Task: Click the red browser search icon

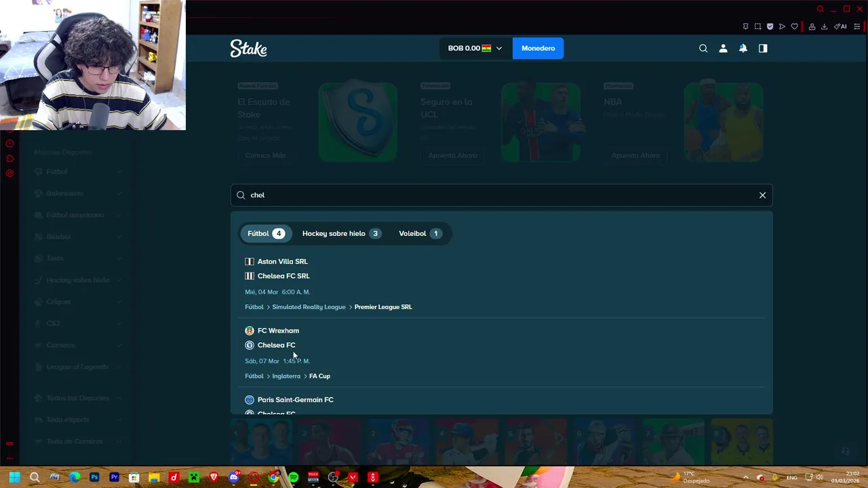Action: tap(820, 9)
